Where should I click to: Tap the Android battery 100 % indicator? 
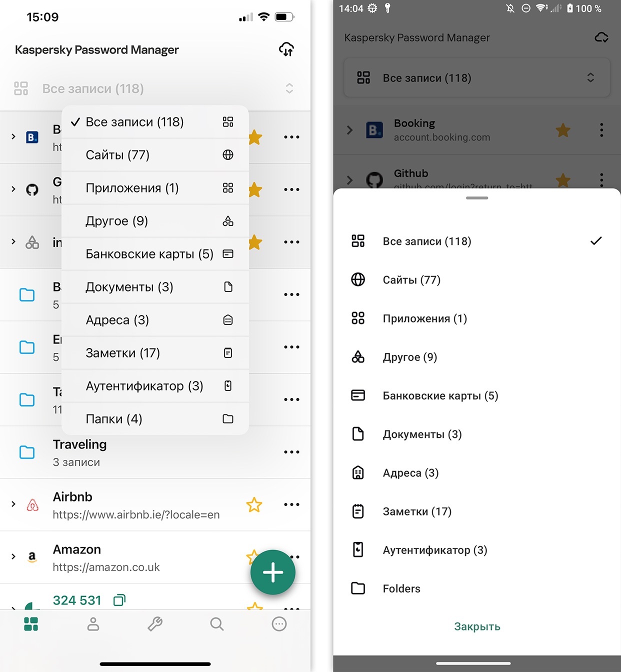(x=584, y=8)
